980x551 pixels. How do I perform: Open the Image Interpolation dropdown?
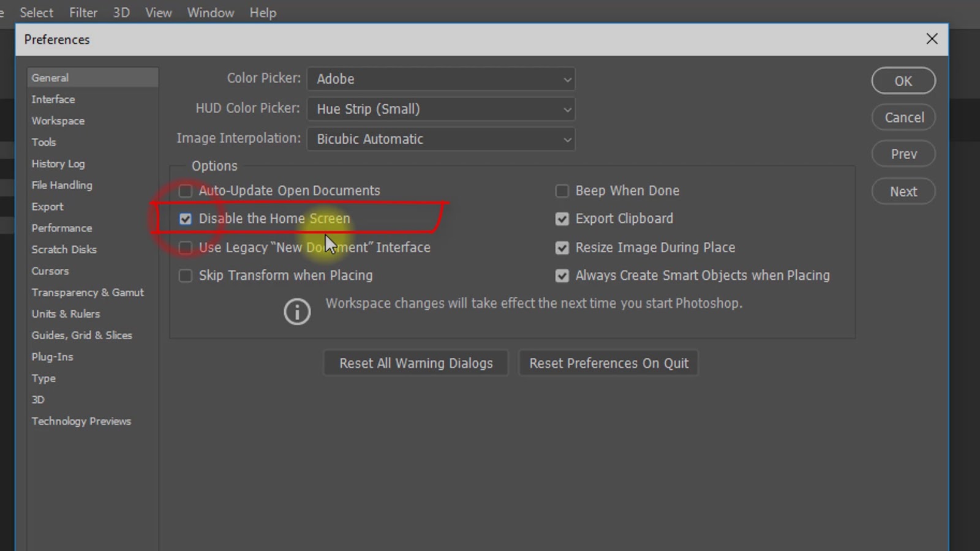[441, 139]
